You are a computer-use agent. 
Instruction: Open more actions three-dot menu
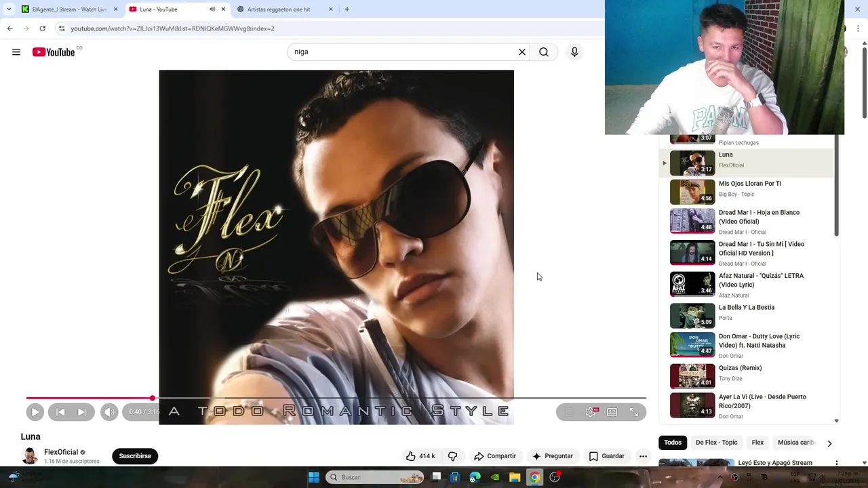[x=643, y=456]
